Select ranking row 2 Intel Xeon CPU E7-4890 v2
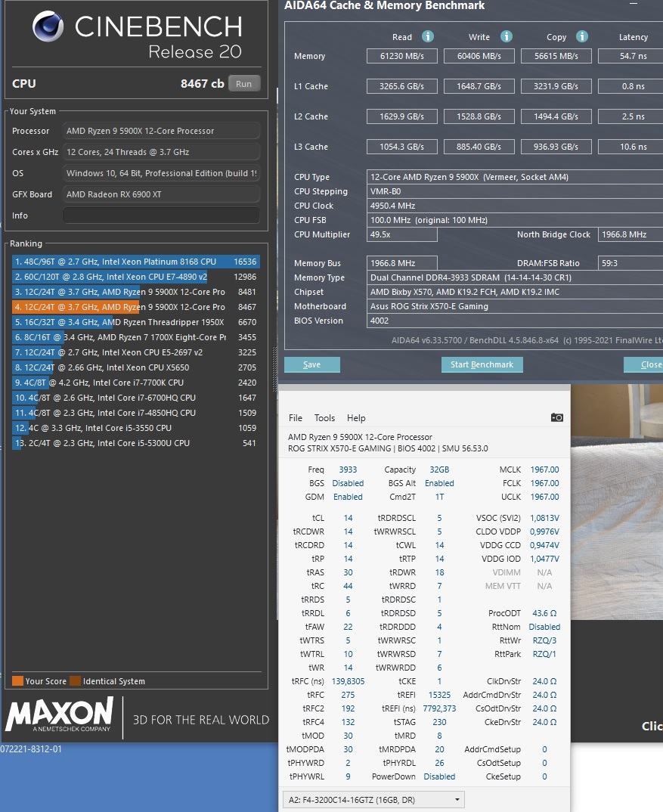The image size is (663, 812). click(x=136, y=277)
